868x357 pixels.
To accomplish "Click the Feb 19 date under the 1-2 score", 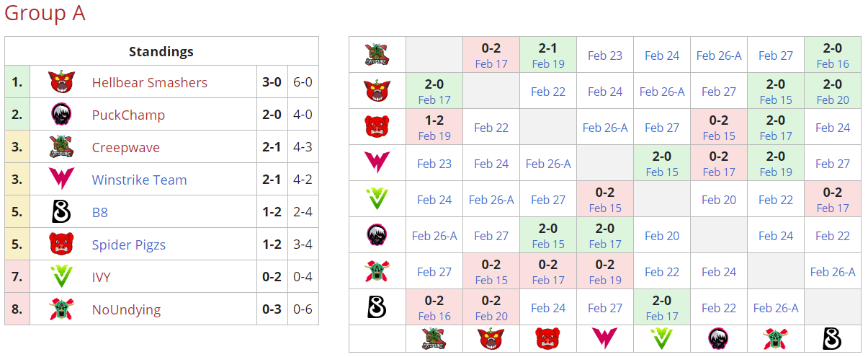I will point(434,136).
